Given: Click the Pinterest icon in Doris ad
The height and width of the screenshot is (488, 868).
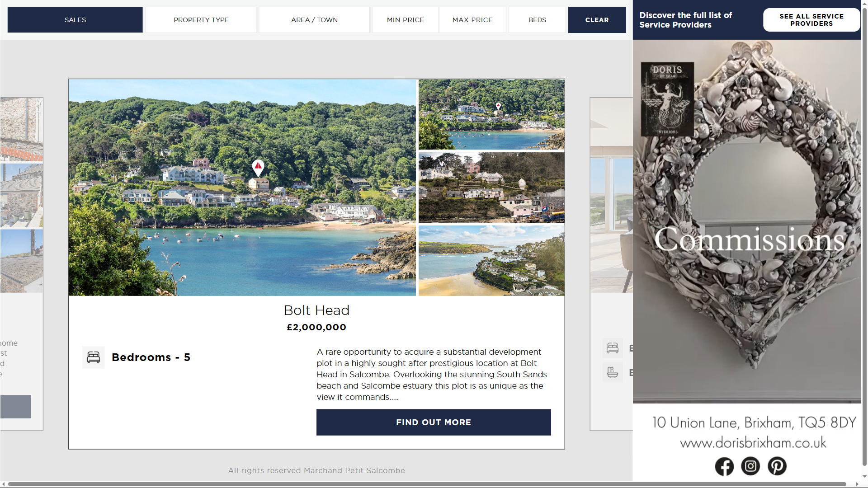Looking at the screenshot, I should point(777,466).
